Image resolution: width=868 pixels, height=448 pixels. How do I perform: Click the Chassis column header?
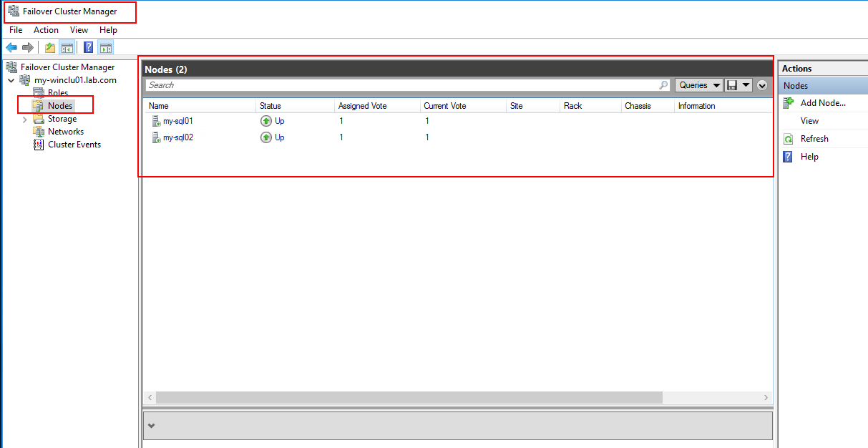(648, 106)
